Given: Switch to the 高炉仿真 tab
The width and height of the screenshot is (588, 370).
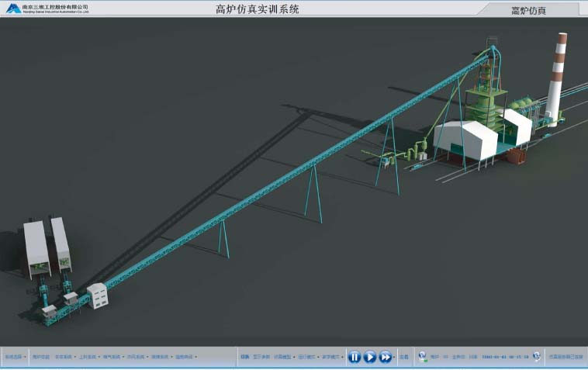Looking at the screenshot, I should point(528,10).
